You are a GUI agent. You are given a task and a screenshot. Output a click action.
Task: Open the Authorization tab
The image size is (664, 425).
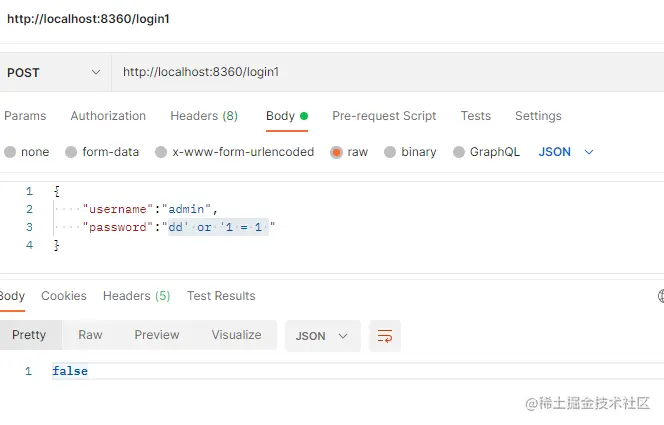(108, 116)
